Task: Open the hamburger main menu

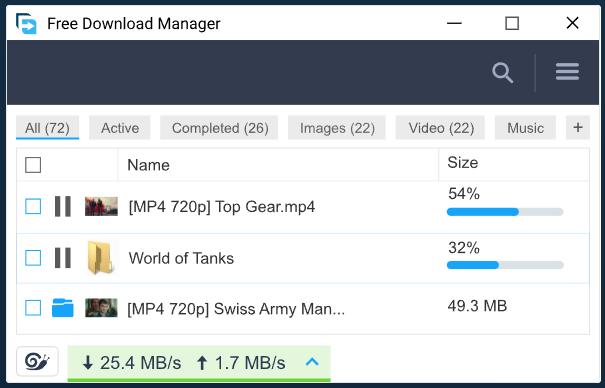Action: [x=567, y=72]
